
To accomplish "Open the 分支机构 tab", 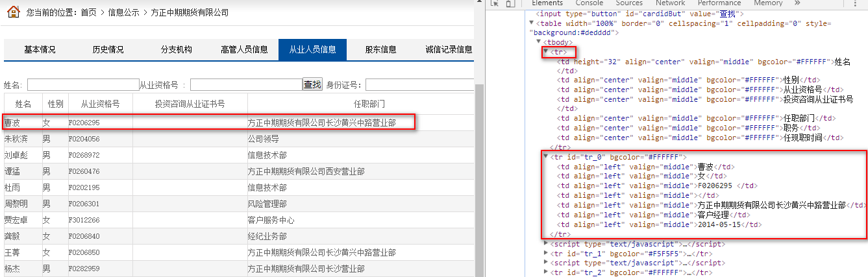I will 177,50.
